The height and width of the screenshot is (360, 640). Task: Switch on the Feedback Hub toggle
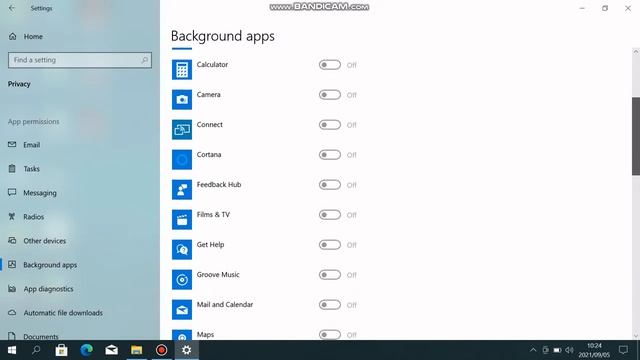(330, 185)
